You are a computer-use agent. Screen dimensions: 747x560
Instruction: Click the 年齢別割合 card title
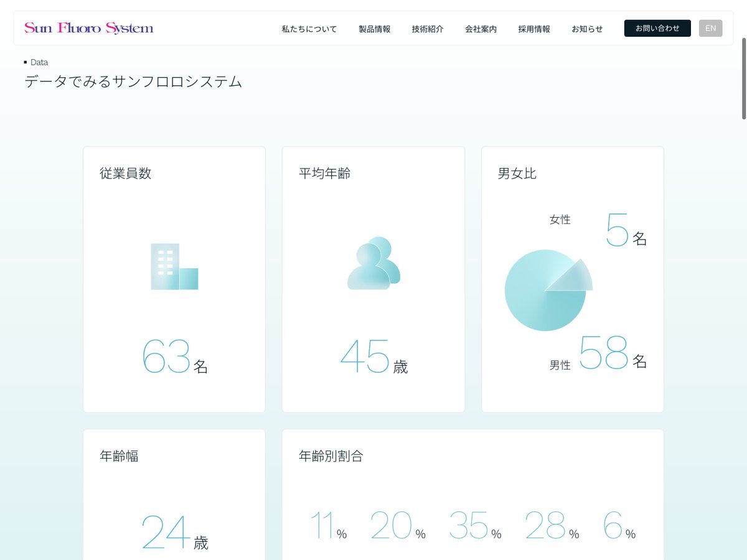331,456
